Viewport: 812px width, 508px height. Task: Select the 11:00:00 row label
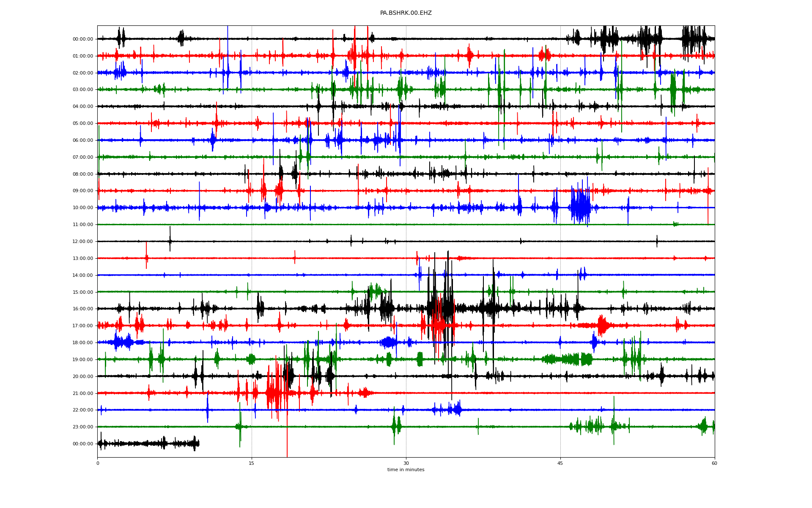tap(83, 225)
